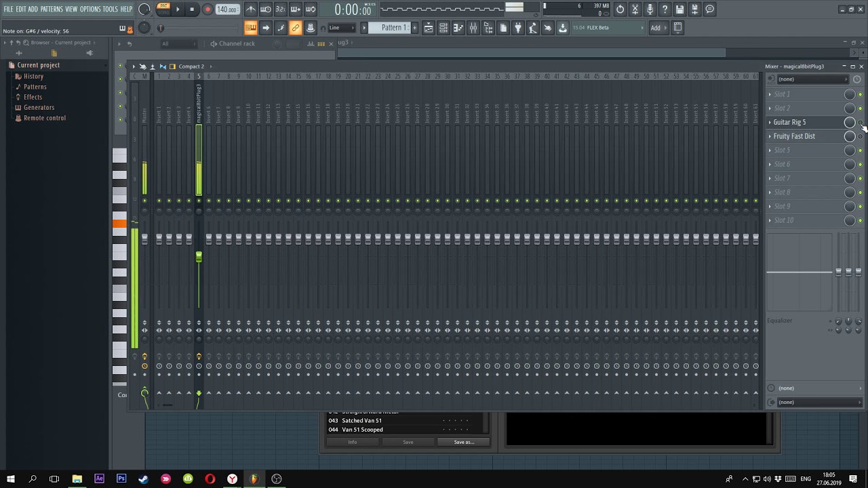
Task: Open the Compact 2 mixer layout dropdown
Action: (x=191, y=66)
